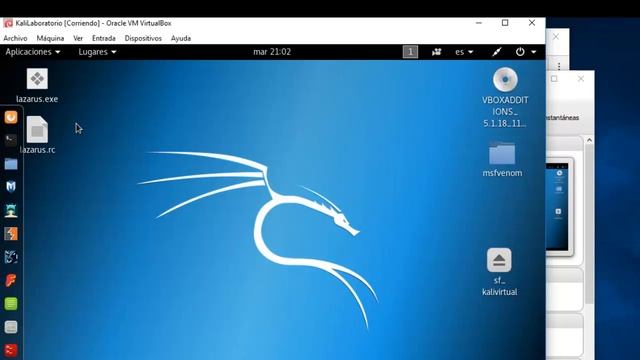Click the pen-shaped status icon in top panel
640x360 pixels.
(497, 52)
